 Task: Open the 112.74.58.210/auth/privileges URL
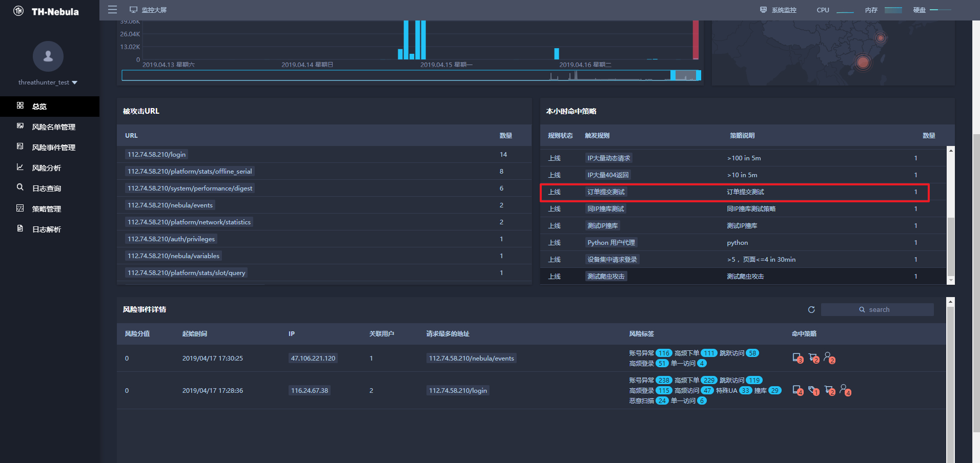click(171, 239)
